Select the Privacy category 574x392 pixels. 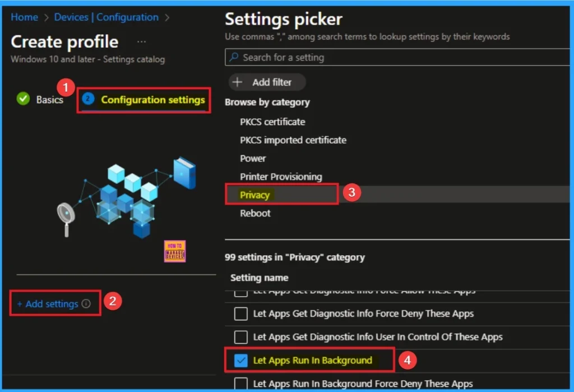pos(255,195)
